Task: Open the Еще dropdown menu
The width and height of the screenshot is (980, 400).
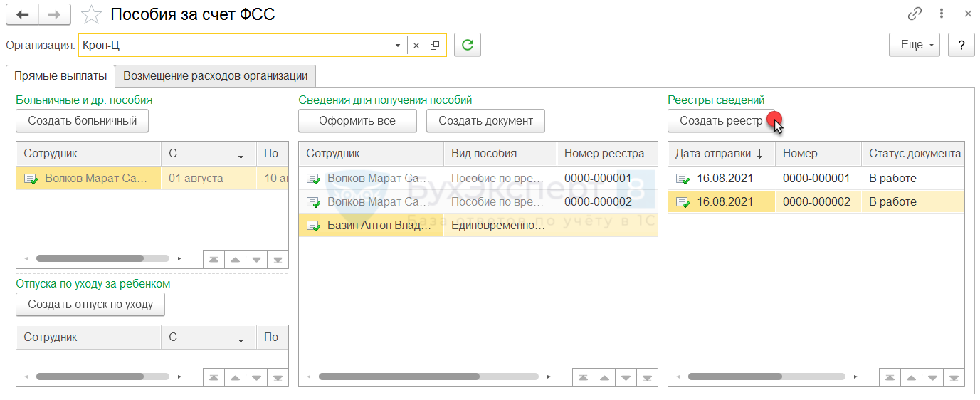Action: click(915, 45)
